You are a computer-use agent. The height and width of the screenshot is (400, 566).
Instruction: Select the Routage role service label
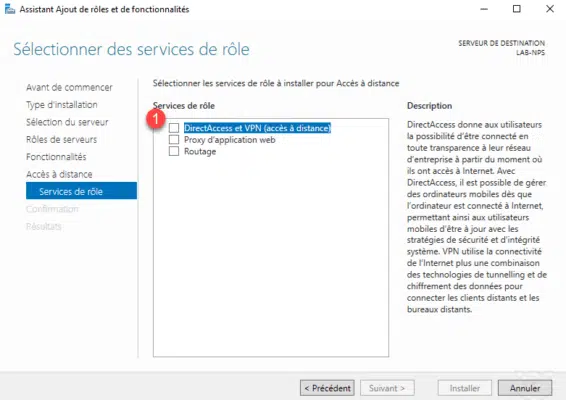[200, 152]
